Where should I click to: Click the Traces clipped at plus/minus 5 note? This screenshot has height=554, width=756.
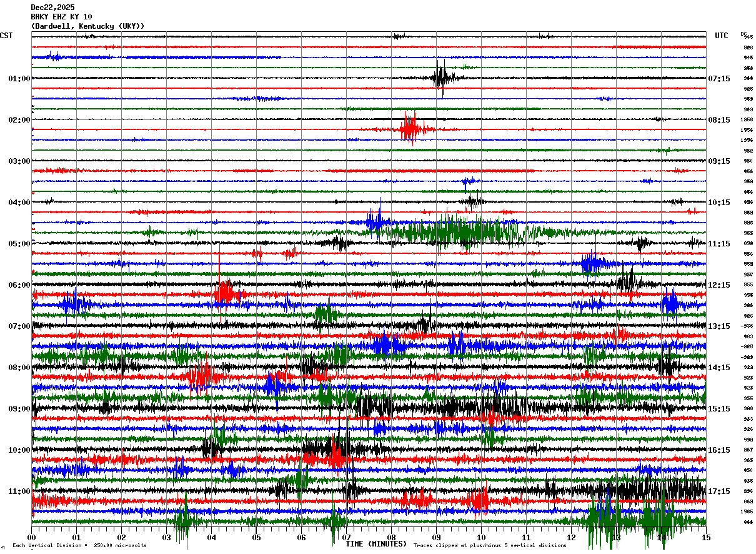click(490, 546)
